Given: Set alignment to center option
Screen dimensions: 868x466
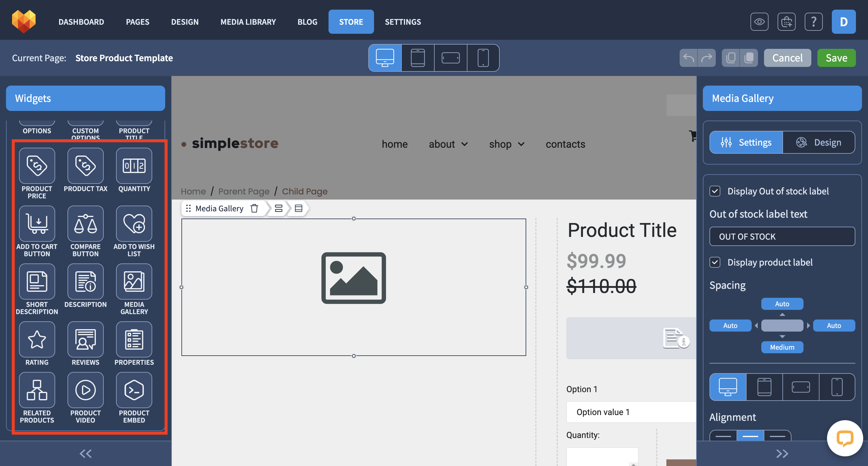Looking at the screenshot, I should 750,436.
